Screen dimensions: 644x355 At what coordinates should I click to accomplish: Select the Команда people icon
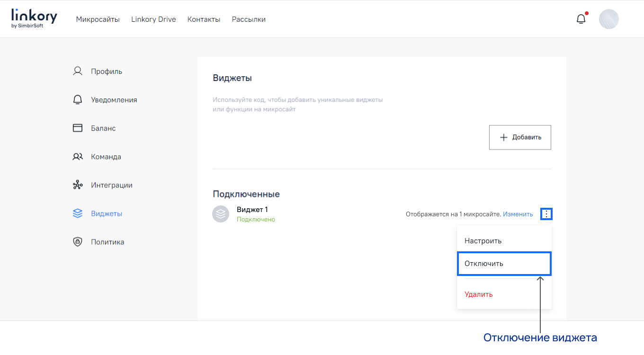(78, 156)
